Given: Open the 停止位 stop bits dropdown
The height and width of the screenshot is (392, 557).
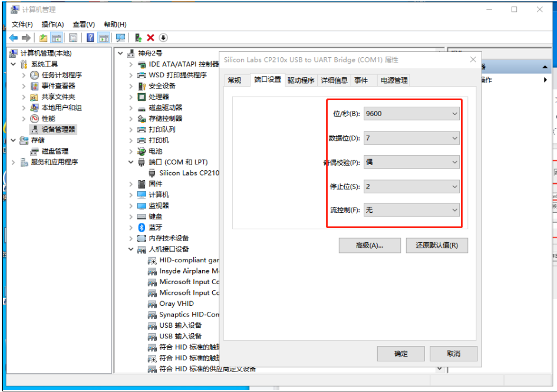Looking at the screenshot, I should tap(411, 186).
